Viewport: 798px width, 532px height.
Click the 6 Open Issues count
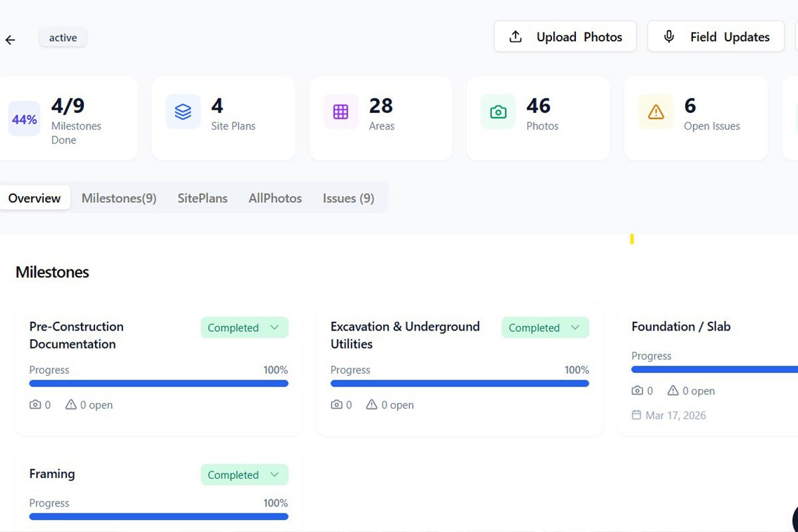pos(690,106)
